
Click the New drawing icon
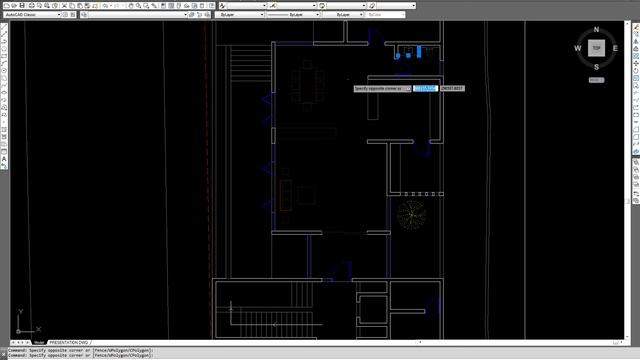pyautogui.click(x=7, y=6)
